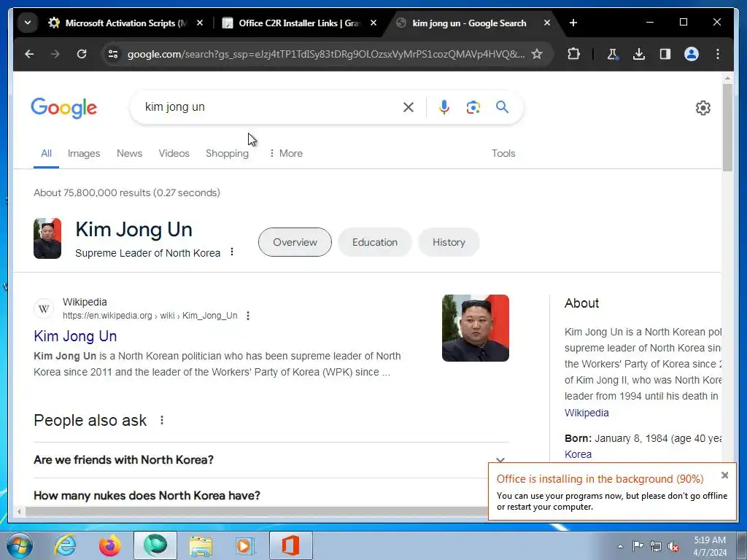Select the Overview chip
This screenshot has height=560, width=747.
(295, 242)
